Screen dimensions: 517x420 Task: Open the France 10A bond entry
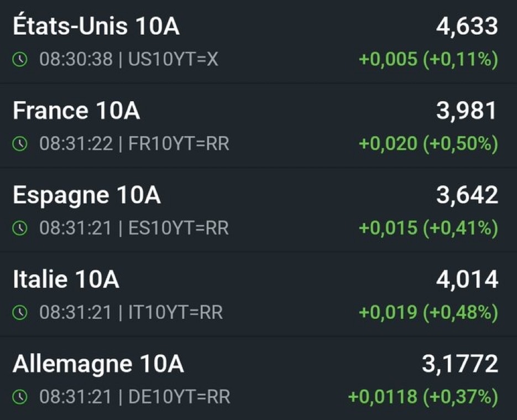(x=259, y=126)
